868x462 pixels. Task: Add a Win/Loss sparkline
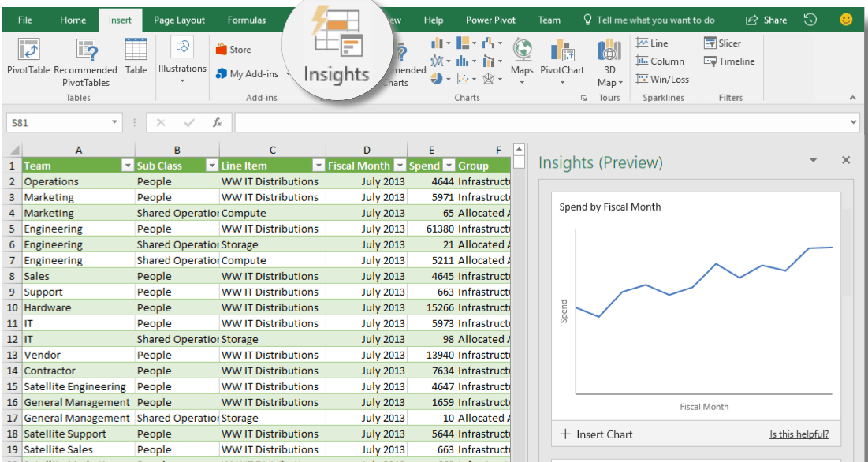point(662,79)
